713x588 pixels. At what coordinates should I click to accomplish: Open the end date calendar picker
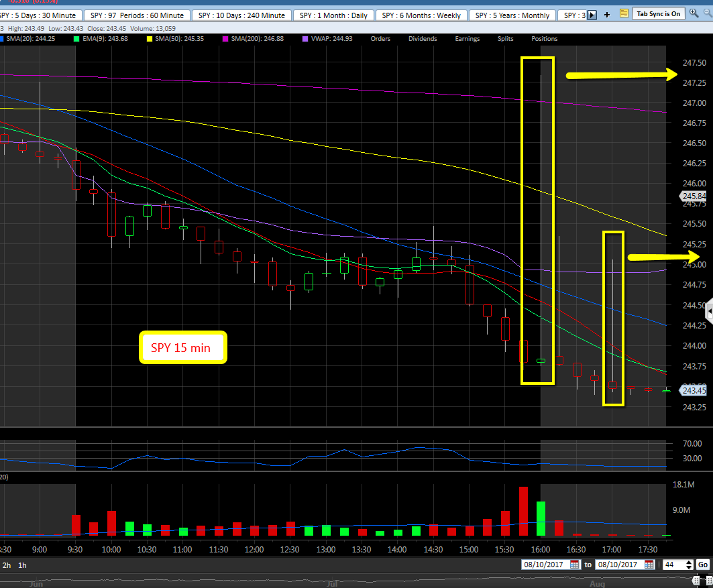(x=649, y=565)
